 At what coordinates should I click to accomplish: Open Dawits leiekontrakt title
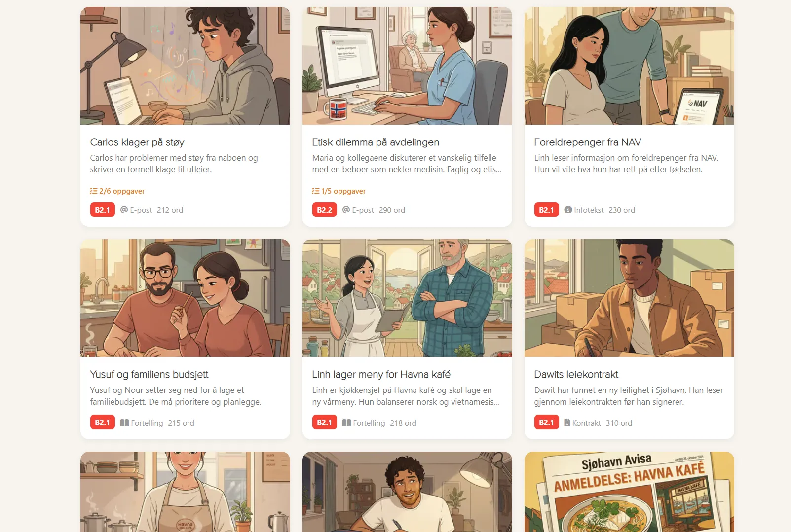point(576,375)
